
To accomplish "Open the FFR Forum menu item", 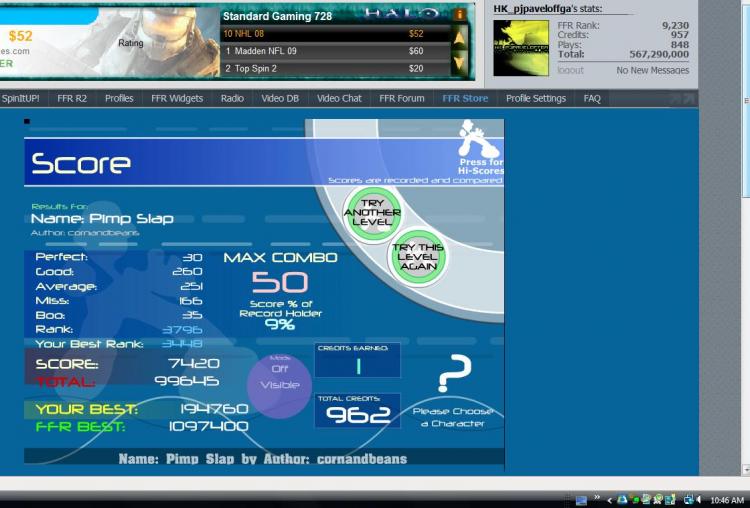I will [x=402, y=99].
